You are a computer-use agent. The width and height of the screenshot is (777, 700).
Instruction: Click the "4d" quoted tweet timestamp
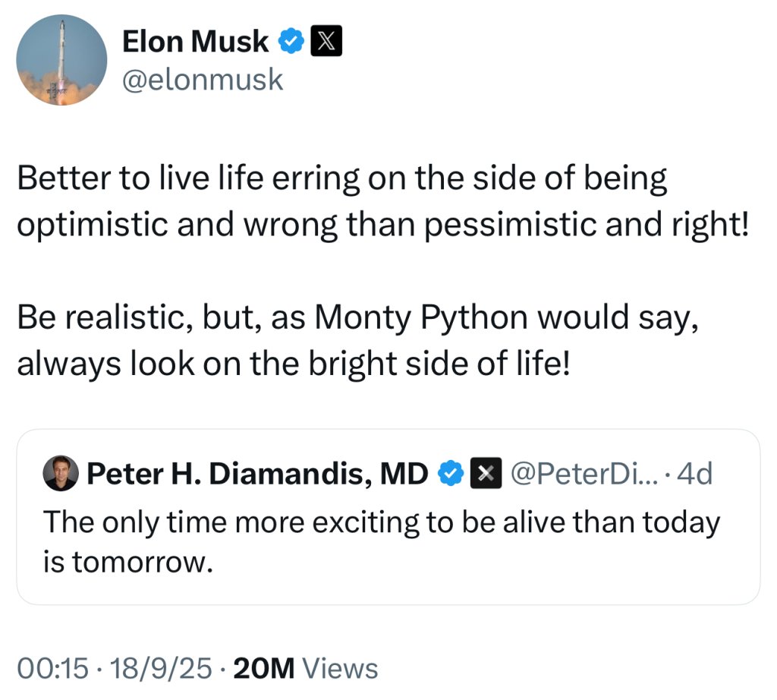click(694, 475)
